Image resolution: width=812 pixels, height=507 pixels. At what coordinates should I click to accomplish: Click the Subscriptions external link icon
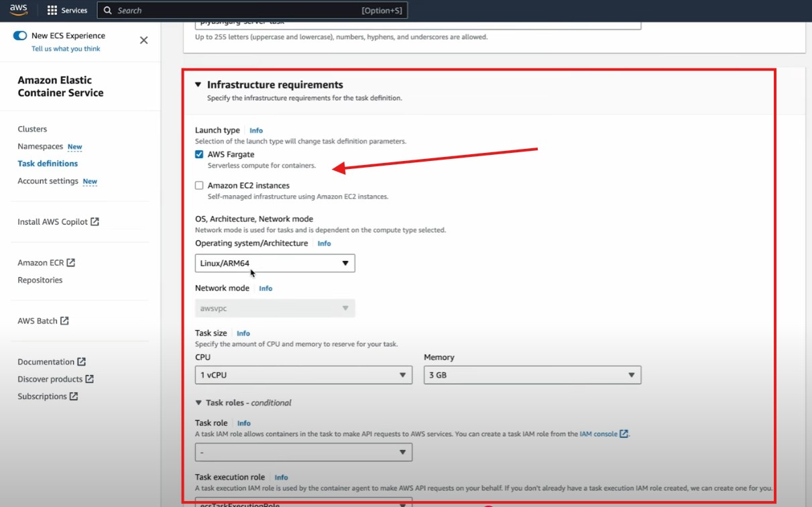point(74,396)
